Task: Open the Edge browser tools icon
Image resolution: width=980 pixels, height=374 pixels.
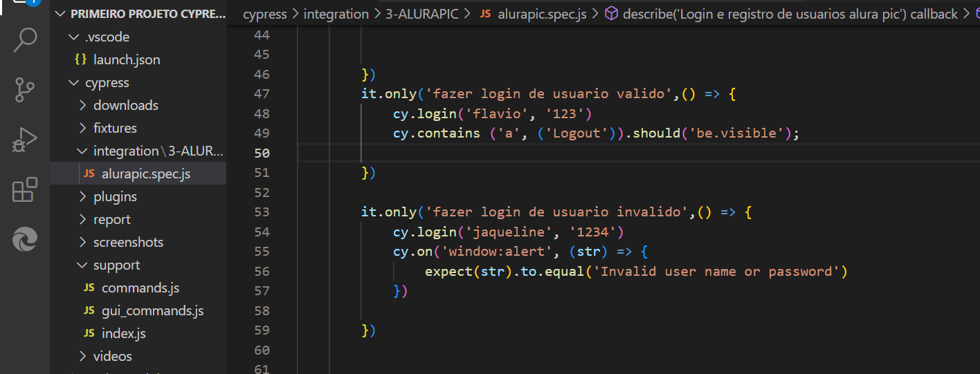Action: tap(25, 240)
